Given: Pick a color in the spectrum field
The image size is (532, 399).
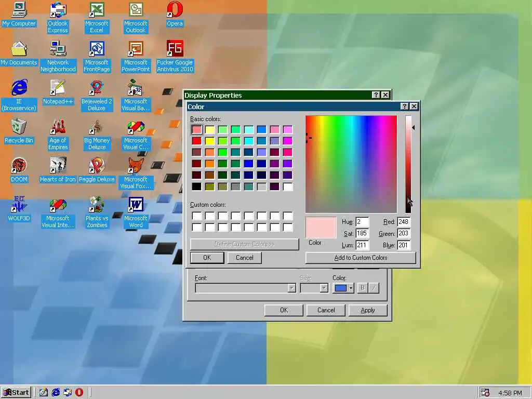Looking at the screenshot, I should pos(351,164).
